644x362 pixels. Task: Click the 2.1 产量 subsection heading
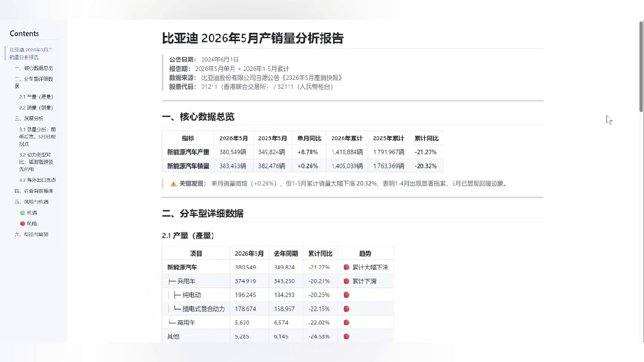coord(187,236)
